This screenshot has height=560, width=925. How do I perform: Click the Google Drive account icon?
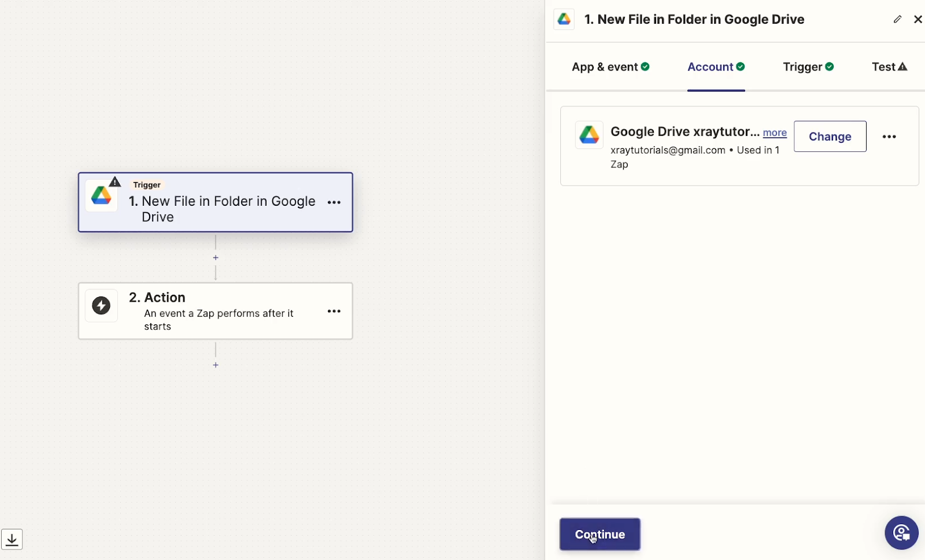point(589,135)
